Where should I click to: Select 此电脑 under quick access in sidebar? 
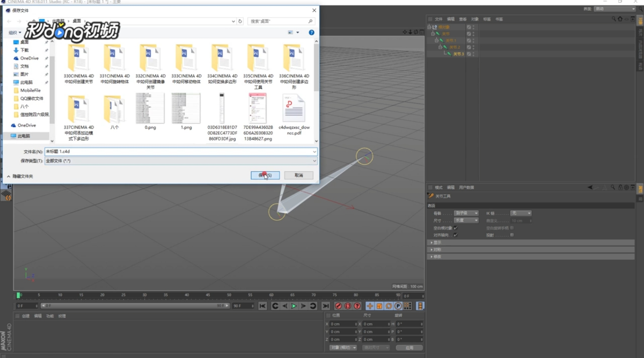(26, 82)
